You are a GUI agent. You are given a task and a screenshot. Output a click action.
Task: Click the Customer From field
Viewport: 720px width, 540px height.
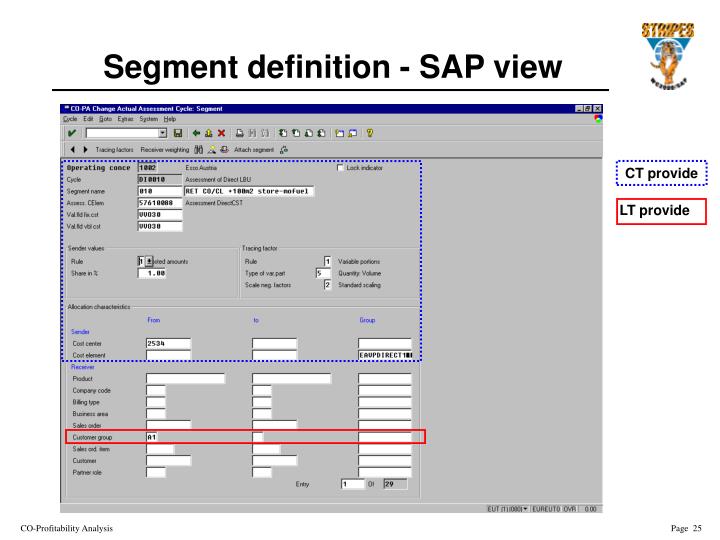pos(168,461)
